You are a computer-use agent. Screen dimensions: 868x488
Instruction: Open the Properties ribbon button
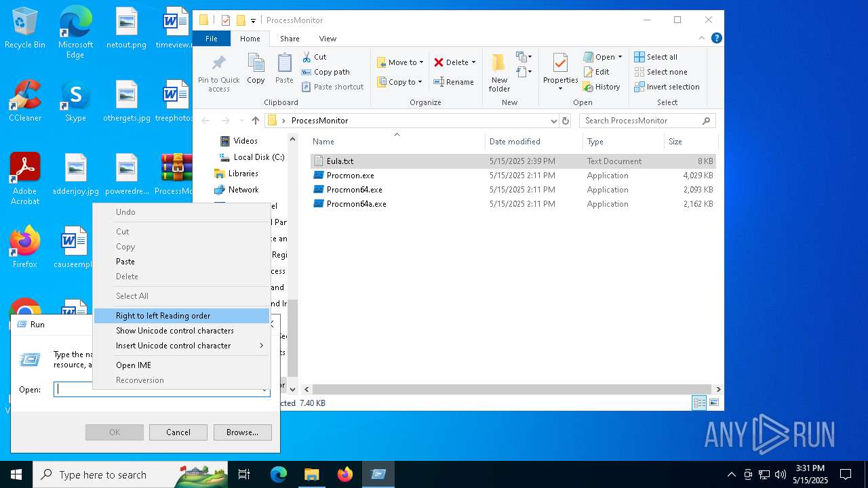(x=560, y=73)
